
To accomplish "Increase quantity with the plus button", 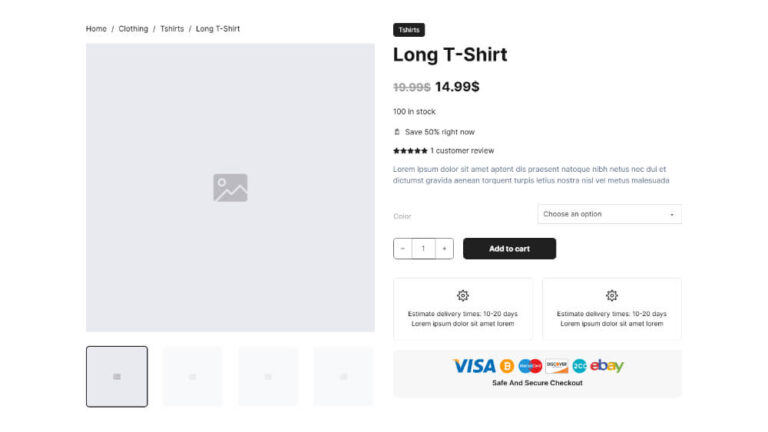I will click(444, 249).
